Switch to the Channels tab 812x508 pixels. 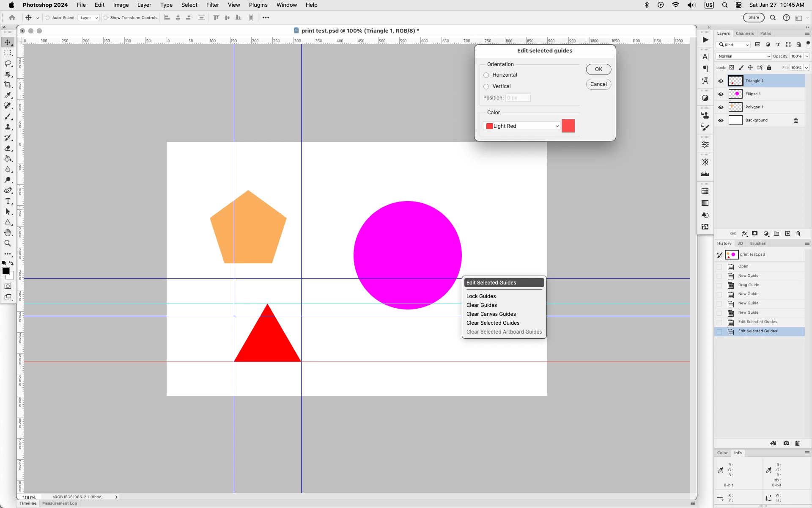(744, 33)
